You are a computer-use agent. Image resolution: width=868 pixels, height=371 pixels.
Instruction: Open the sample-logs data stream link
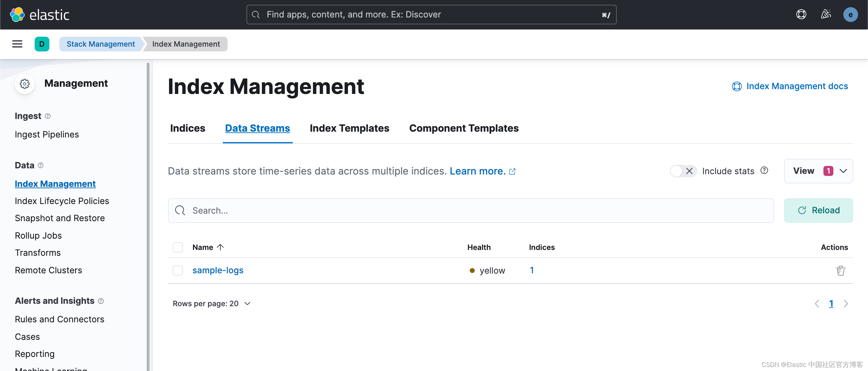218,270
